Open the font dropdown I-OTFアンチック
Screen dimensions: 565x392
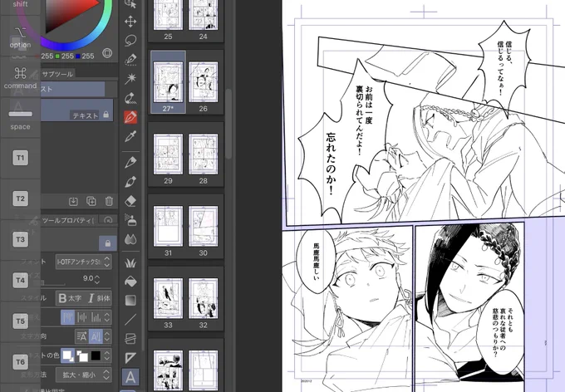pyautogui.click(x=84, y=262)
